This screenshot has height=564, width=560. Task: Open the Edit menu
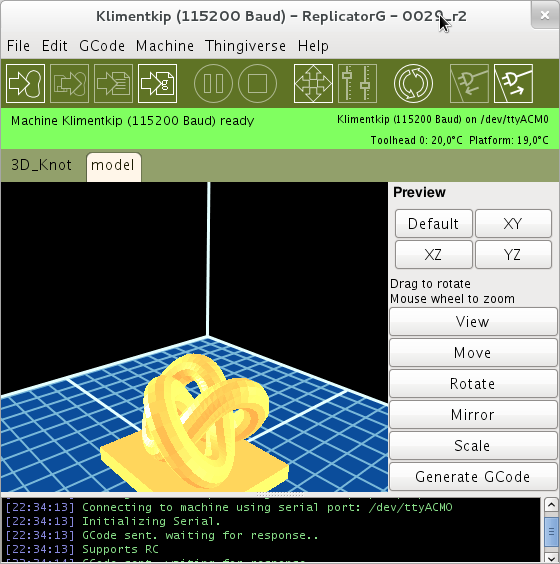point(55,46)
